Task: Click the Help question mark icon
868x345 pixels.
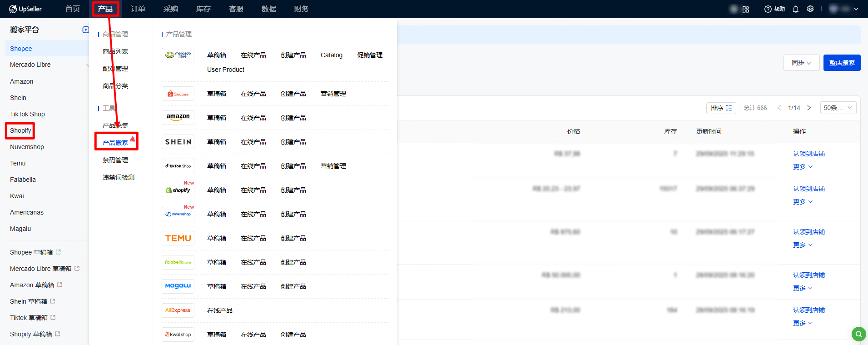Action: (x=768, y=9)
